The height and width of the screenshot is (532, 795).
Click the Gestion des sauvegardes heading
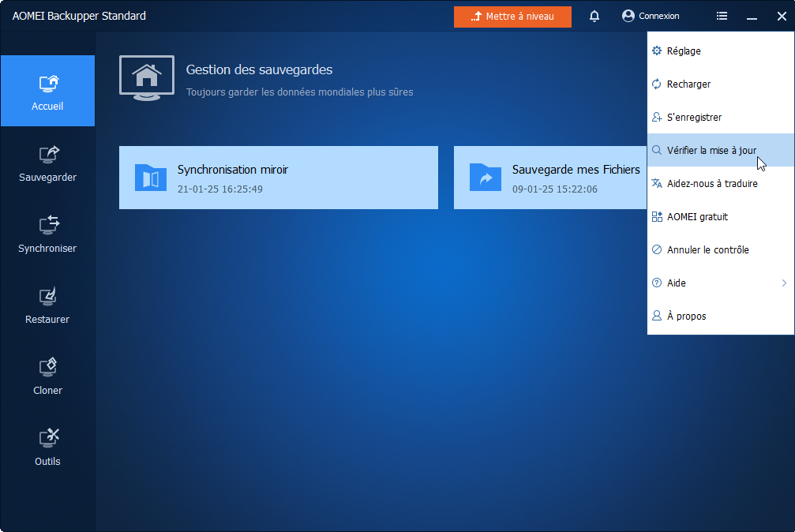click(259, 70)
